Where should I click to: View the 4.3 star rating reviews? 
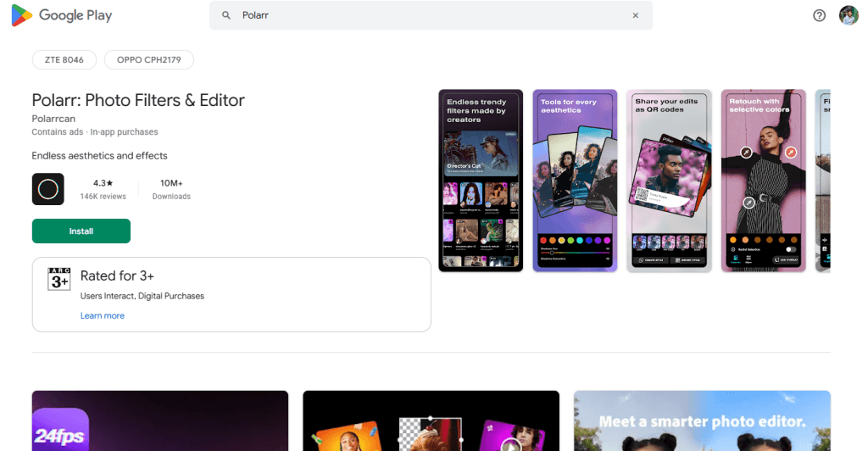(103, 189)
